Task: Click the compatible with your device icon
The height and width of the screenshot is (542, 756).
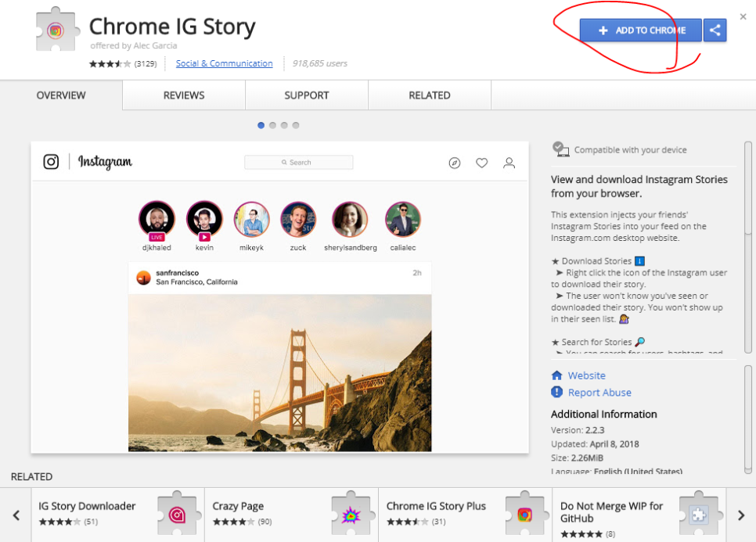Action: [x=560, y=149]
